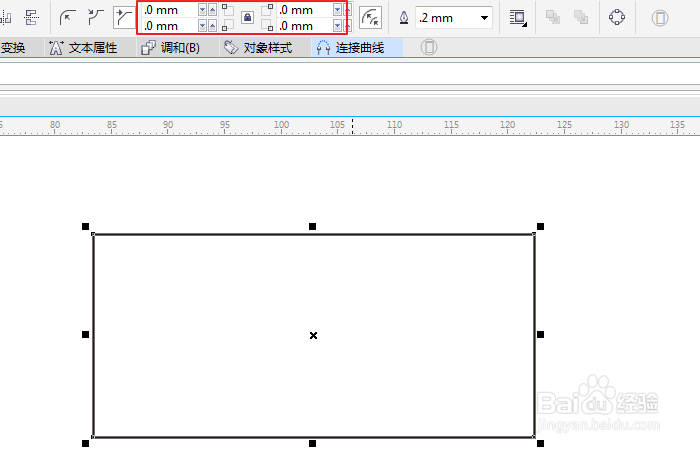The image size is (700, 450).
Task: Open quick customize on property bar
Action: pos(659,18)
